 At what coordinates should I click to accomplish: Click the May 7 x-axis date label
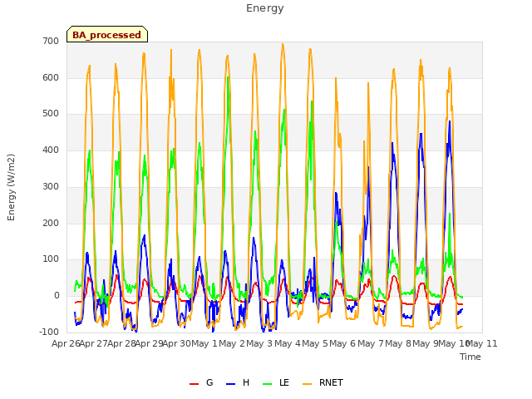click(371, 343)
